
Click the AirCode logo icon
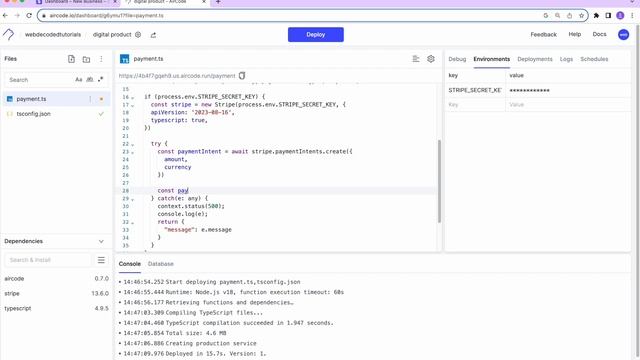9,34
